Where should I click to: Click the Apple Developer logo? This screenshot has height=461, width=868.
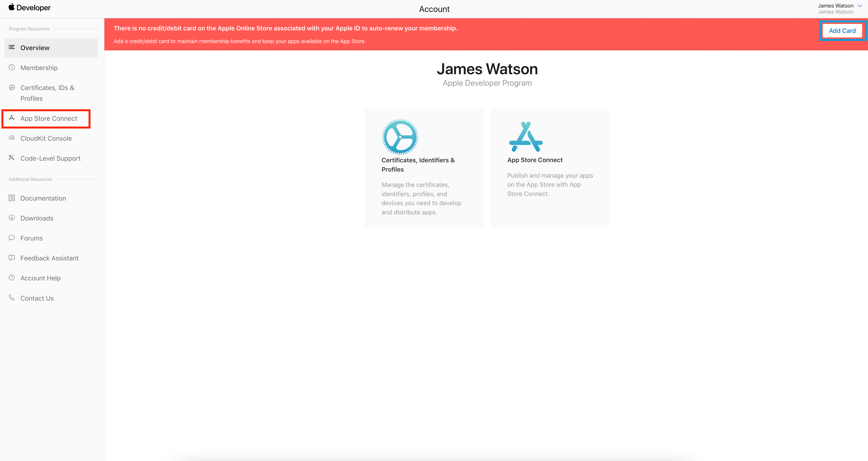click(x=29, y=7)
